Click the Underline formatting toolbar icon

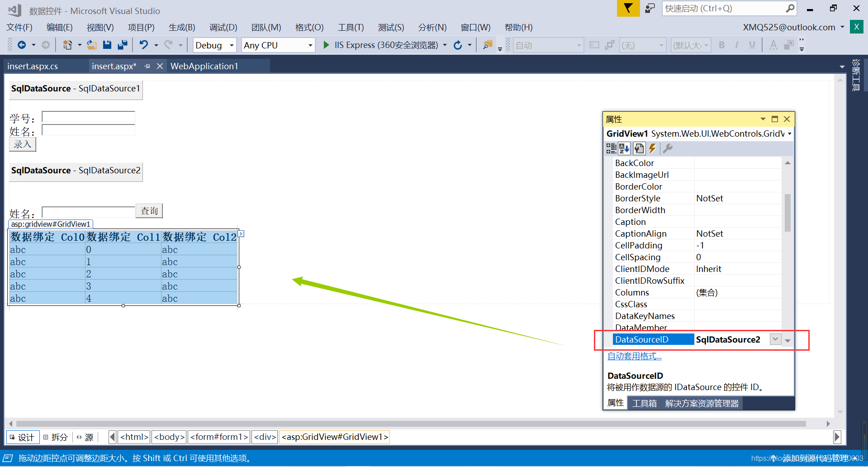click(x=752, y=45)
